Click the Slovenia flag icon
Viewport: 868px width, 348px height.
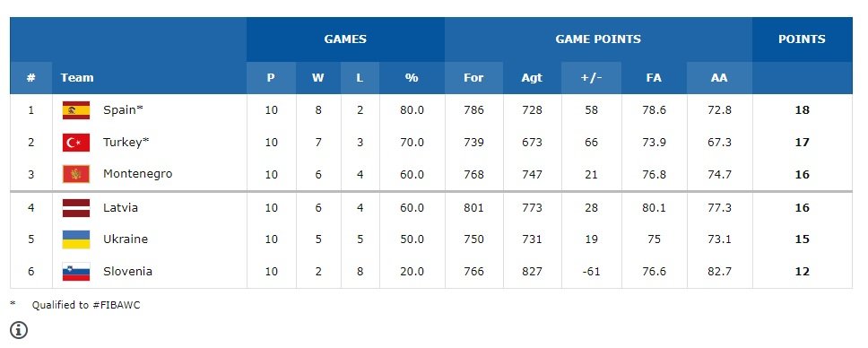click(x=76, y=272)
